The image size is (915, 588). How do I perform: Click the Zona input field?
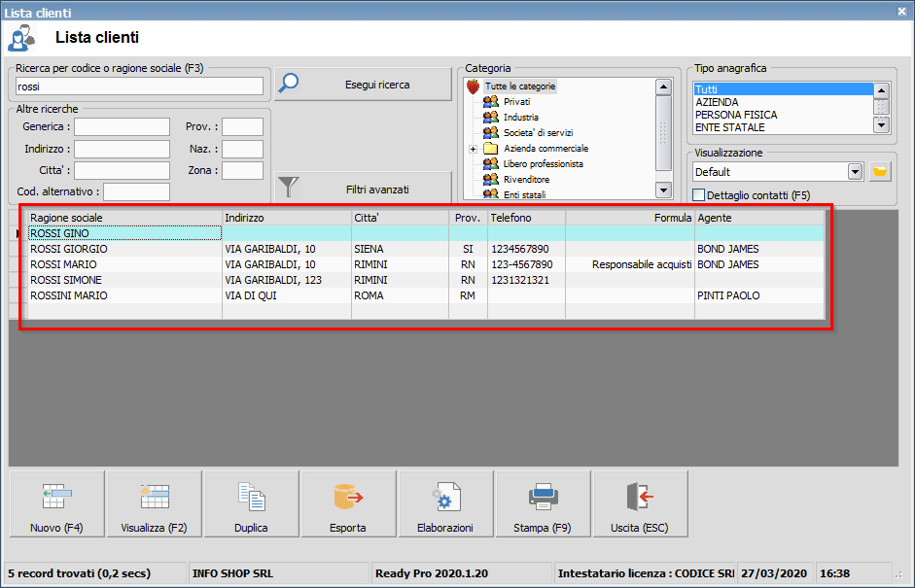[x=243, y=170]
